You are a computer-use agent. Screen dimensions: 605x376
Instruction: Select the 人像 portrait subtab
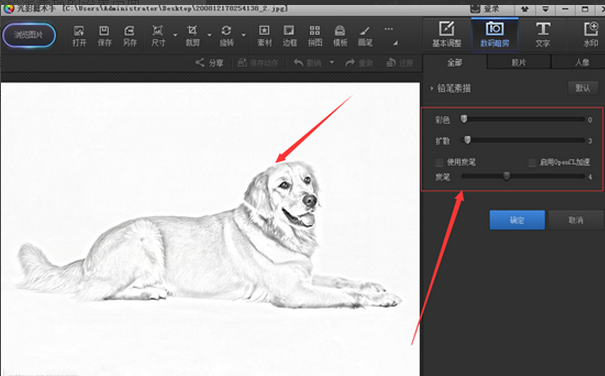pyautogui.click(x=582, y=62)
